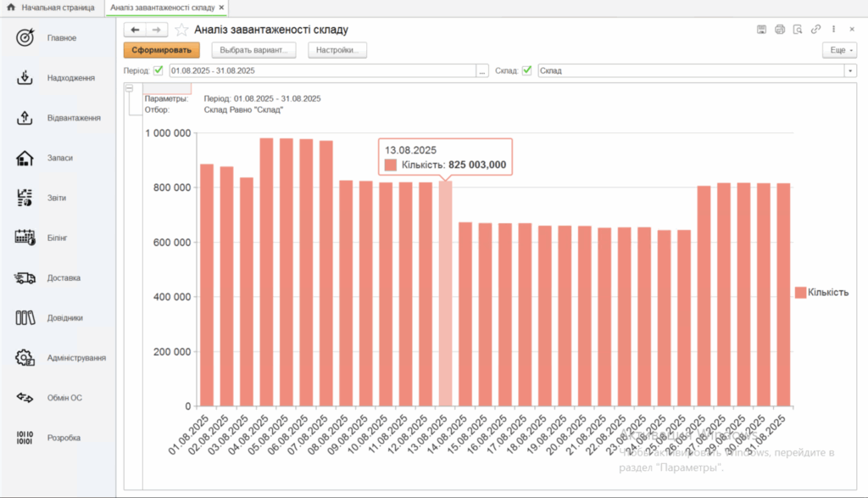This screenshot has height=498, width=868.
Task: Click the Сформировать button
Action: (161, 50)
